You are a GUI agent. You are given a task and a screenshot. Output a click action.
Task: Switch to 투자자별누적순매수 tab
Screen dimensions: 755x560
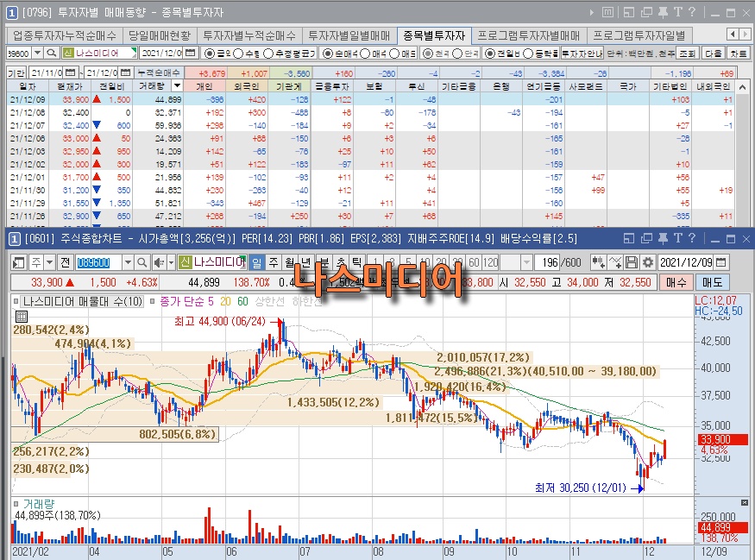pos(249,35)
